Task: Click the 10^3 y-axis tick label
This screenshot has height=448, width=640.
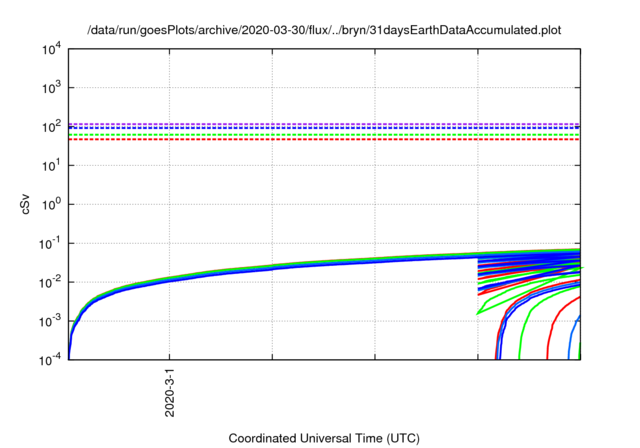Action: [x=52, y=88]
